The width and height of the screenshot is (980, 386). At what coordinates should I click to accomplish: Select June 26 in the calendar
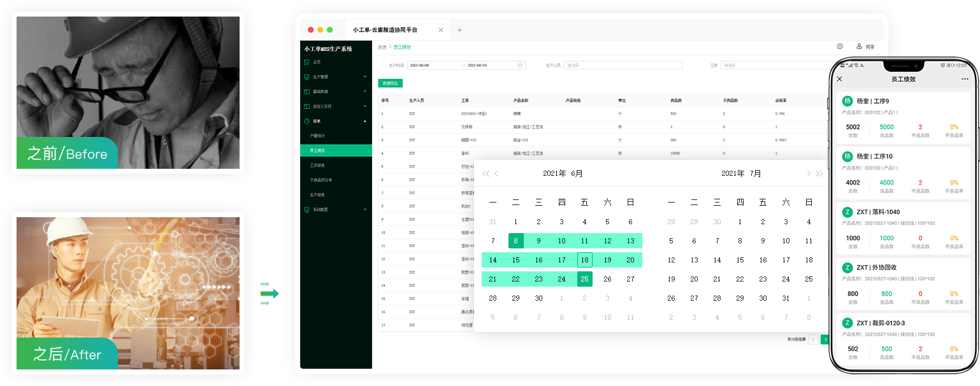point(607,279)
